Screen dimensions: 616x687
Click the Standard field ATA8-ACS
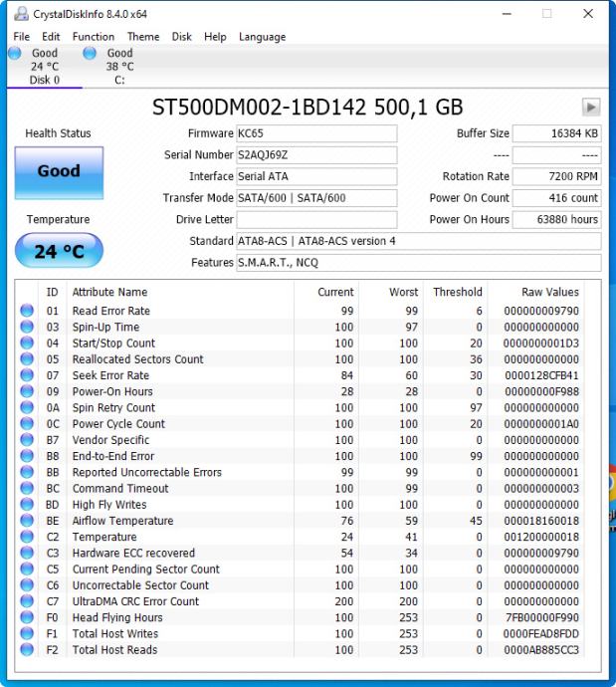pyautogui.click(x=419, y=241)
